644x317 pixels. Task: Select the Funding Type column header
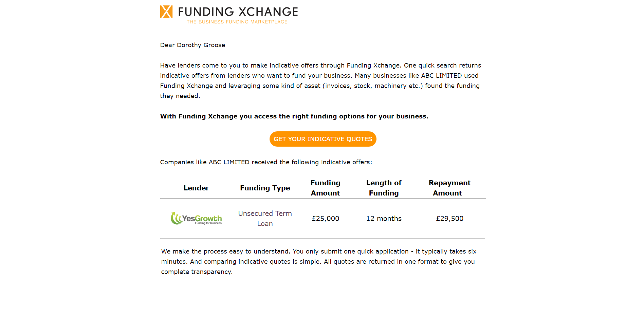(265, 188)
